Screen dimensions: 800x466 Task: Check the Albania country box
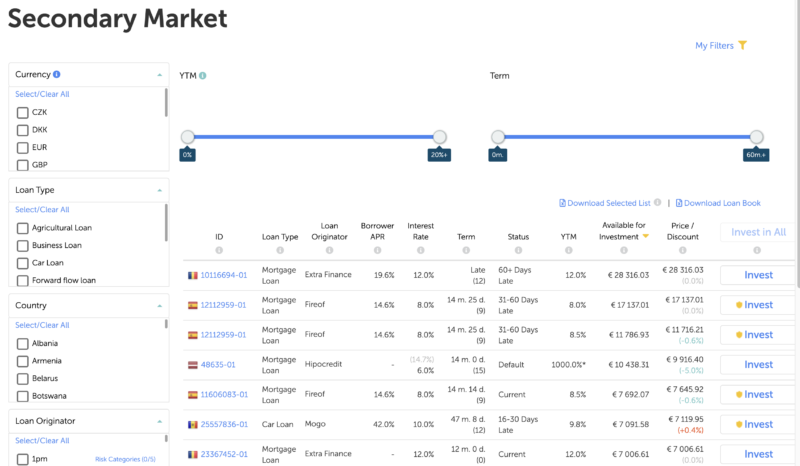[x=22, y=344]
